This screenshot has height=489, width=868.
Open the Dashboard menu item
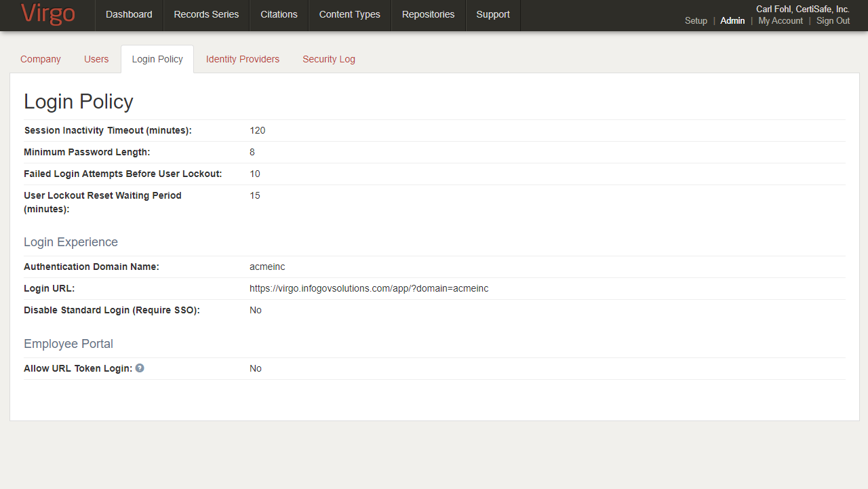pos(129,14)
